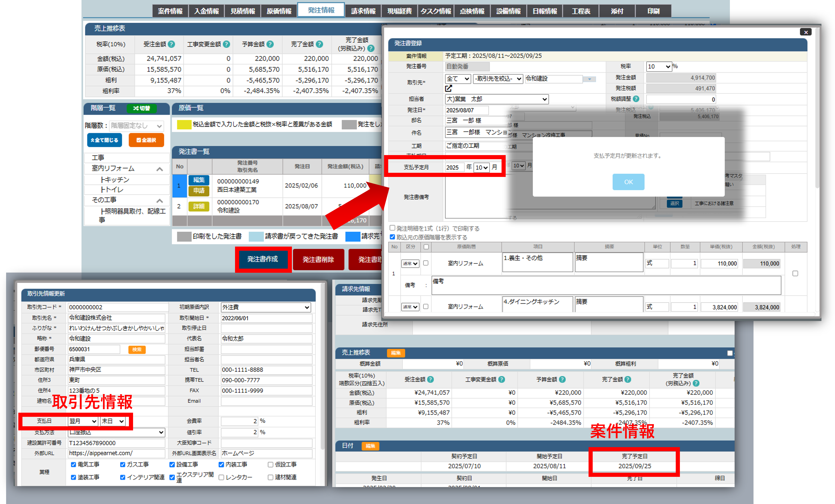Switch to 原価情報 tab
This screenshot has width=835, height=504.
[279, 11]
